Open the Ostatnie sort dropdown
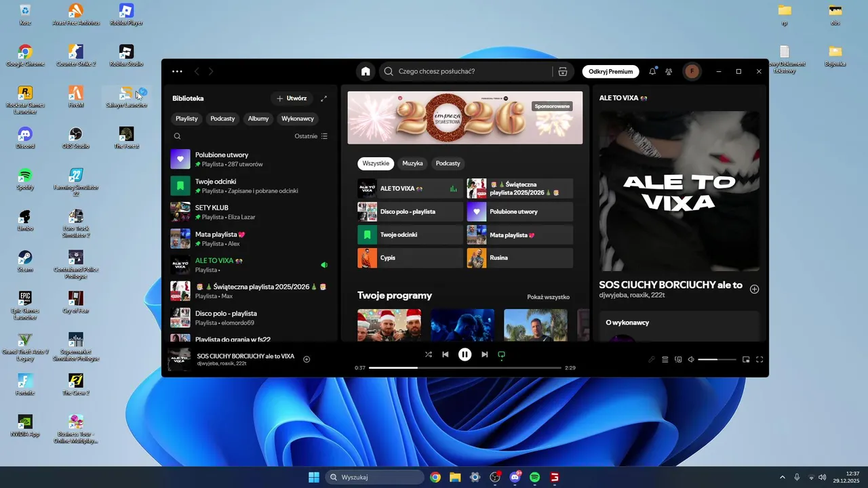868x488 pixels. coord(311,136)
